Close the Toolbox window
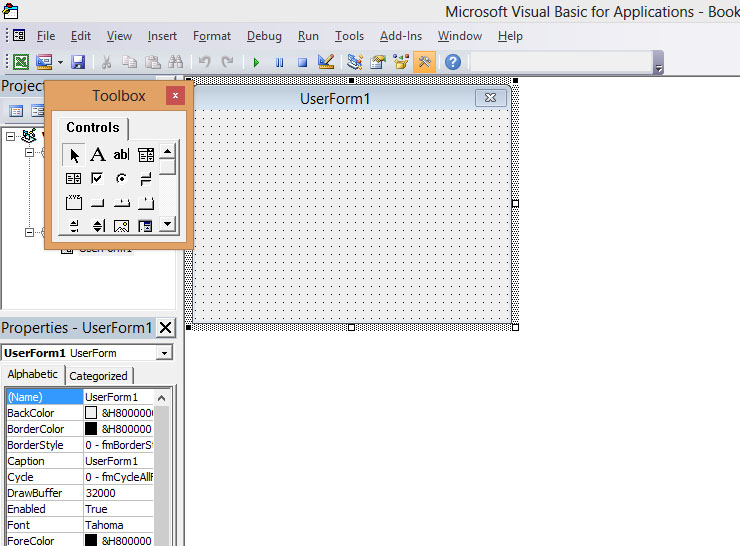740x546 pixels. click(x=175, y=96)
